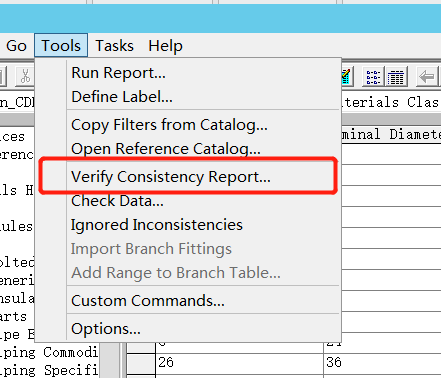Viewport: 441px width, 378px height.
Task: Open the Help menu
Action: pyautogui.click(x=165, y=45)
